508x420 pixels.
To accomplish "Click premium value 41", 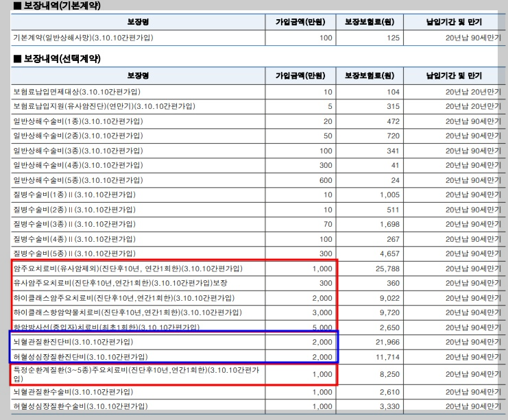I will coord(395,166).
